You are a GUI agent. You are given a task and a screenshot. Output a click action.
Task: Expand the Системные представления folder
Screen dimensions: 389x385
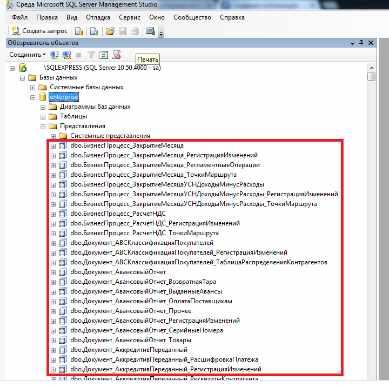(x=53, y=136)
